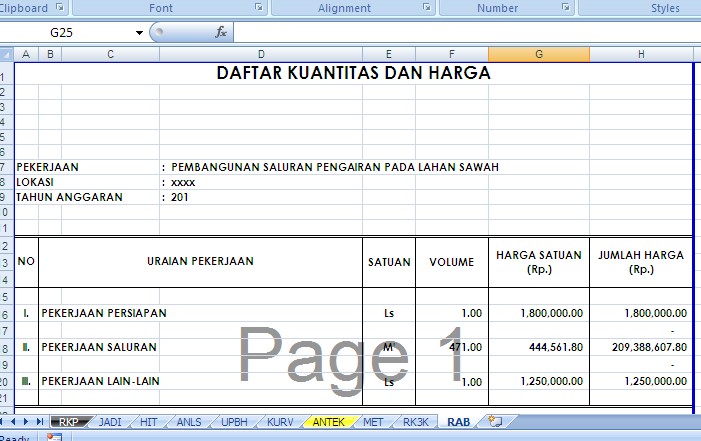Switch to the RKP sheet tab
This screenshot has width=701, height=441.
pos(69,422)
